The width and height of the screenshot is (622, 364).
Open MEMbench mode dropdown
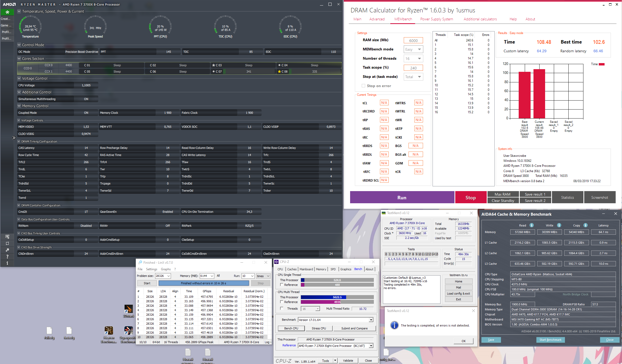414,49
